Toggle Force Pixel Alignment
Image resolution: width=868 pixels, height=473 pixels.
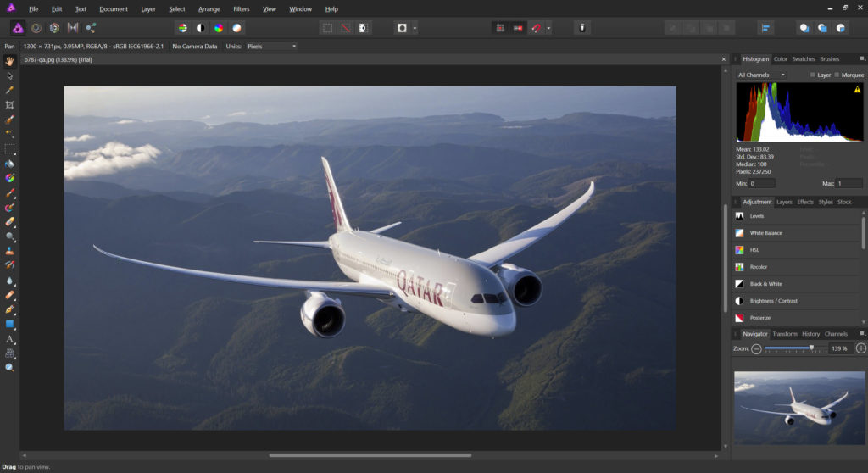pos(500,28)
